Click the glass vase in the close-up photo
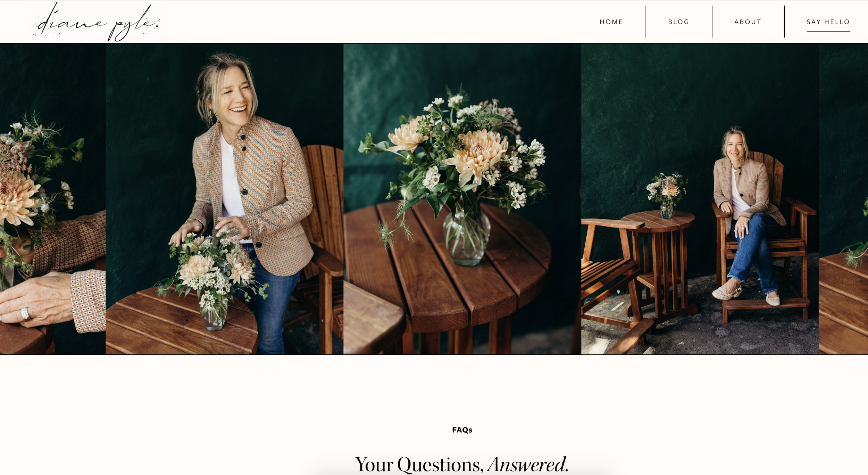Image resolution: width=868 pixels, height=475 pixels. [x=466, y=236]
